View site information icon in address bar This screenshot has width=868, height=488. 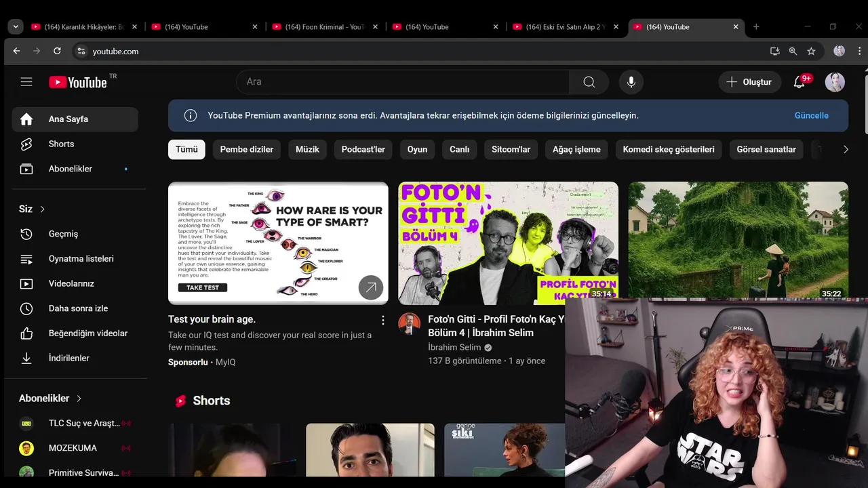(x=81, y=51)
